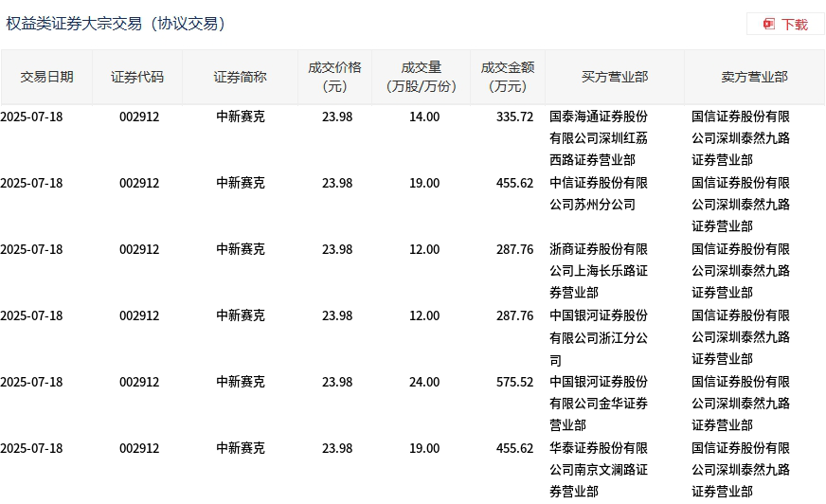Screen dimensions: 826x504
Task: Click the 成交价格(元) column header
Action: click(x=334, y=77)
